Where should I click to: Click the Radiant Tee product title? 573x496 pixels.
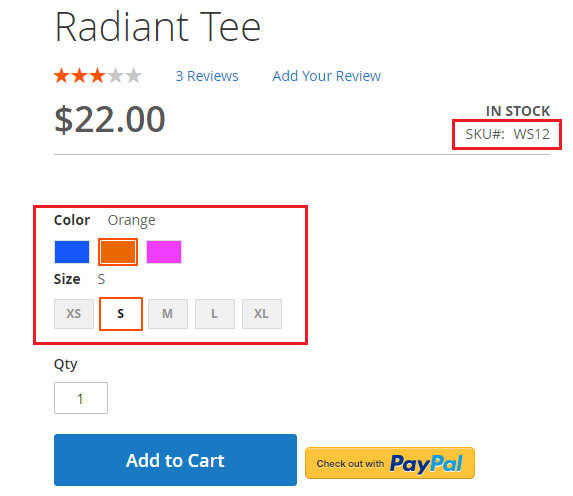click(x=158, y=27)
